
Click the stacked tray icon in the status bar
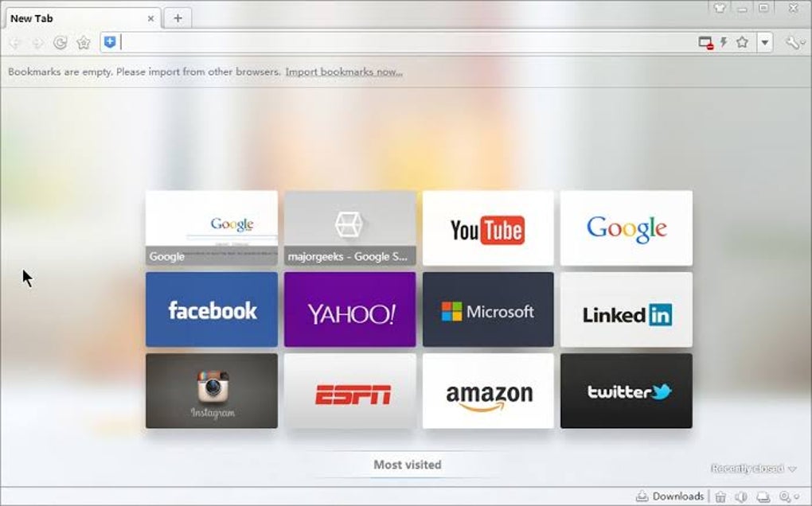(x=763, y=497)
